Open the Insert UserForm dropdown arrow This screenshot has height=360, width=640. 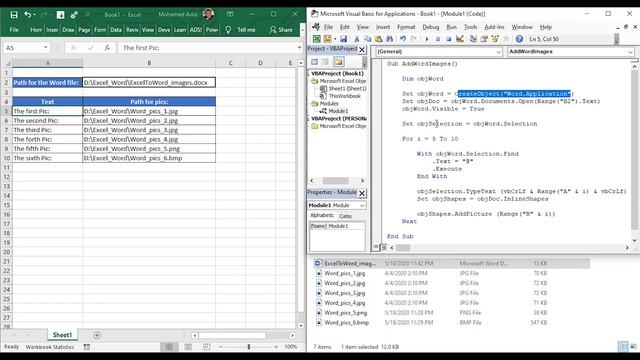[335, 39]
